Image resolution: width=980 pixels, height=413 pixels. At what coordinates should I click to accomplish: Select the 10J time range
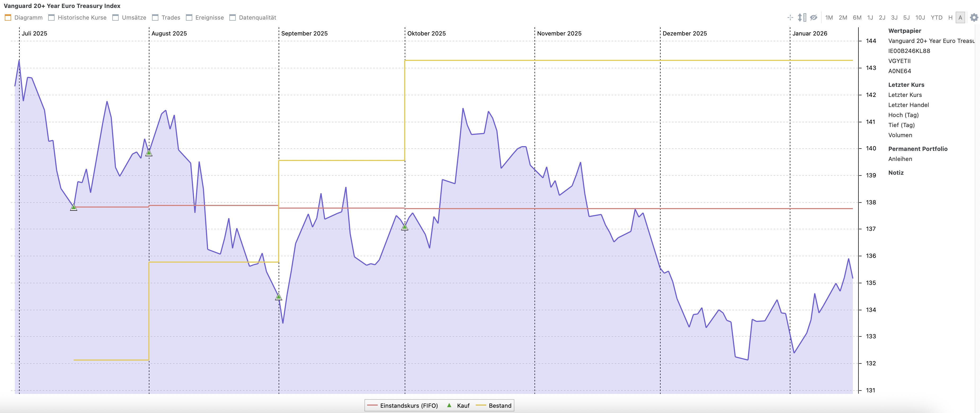coord(920,17)
